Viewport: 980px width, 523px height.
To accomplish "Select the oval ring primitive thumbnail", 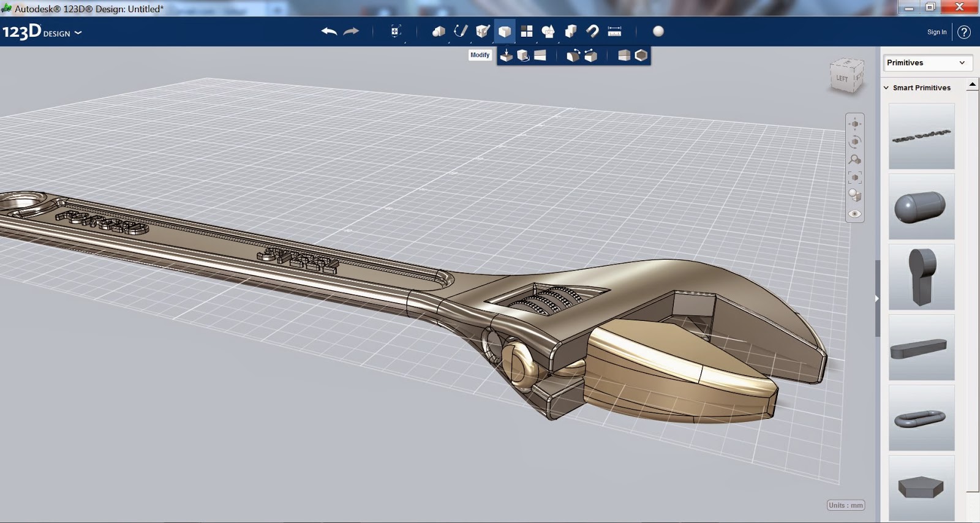I will [922, 418].
